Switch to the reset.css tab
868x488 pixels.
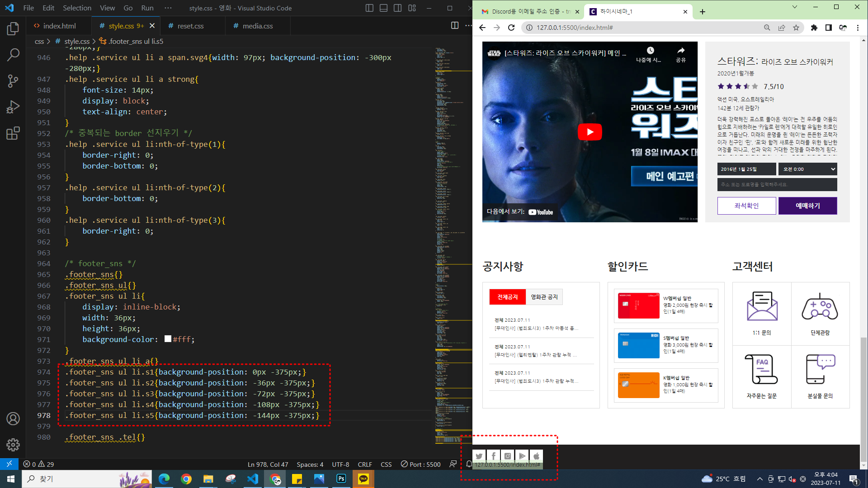[190, 26]
